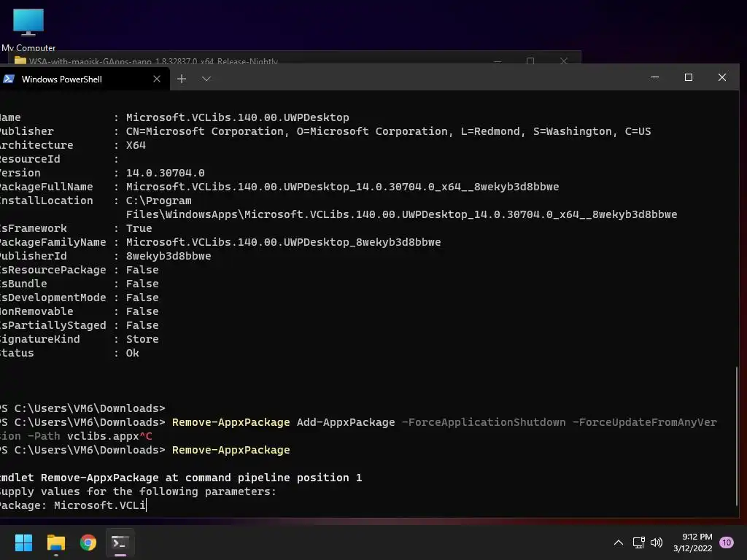Viewport: 747px width, 560px height.
Task: Click version value 14.0.30704.0
Action: (166, 173)
